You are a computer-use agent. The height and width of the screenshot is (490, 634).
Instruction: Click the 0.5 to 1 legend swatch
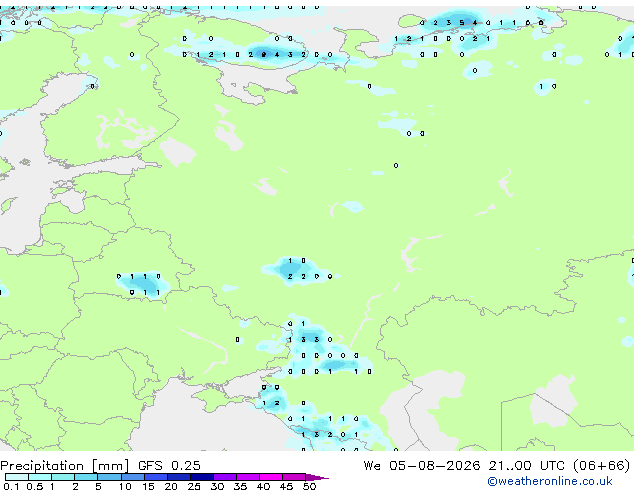pyautogui.click(x=40, y=477)
